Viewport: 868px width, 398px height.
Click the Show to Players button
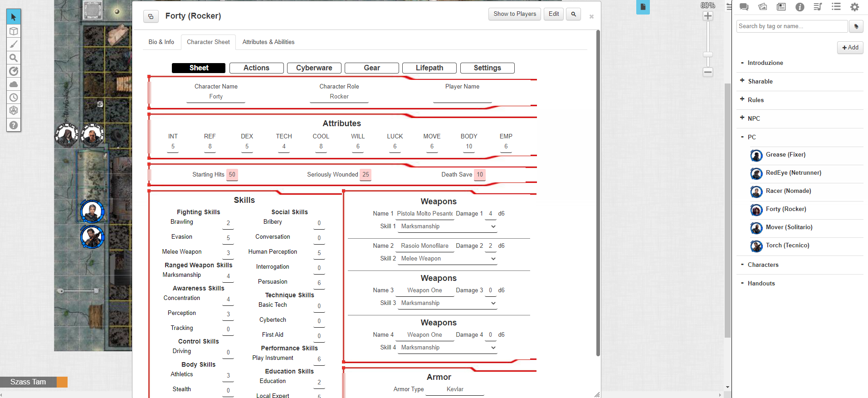tap(515, 14)
